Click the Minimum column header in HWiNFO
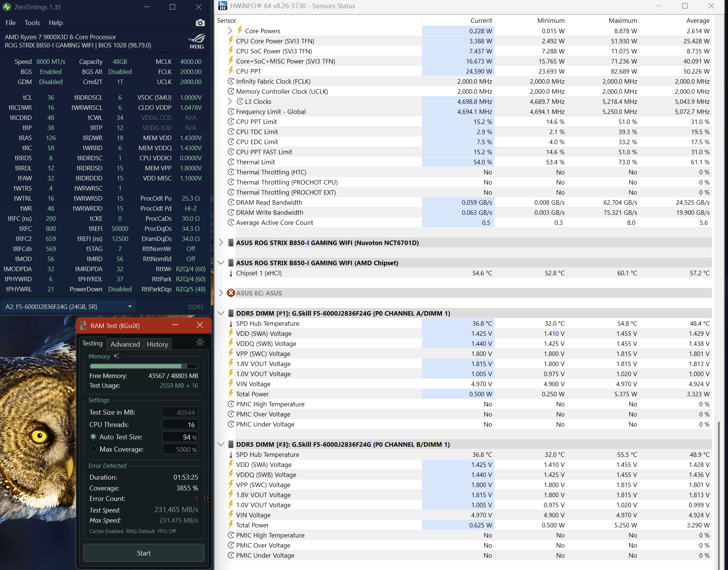This screenshot has width=728, height=570. point(531,21)
